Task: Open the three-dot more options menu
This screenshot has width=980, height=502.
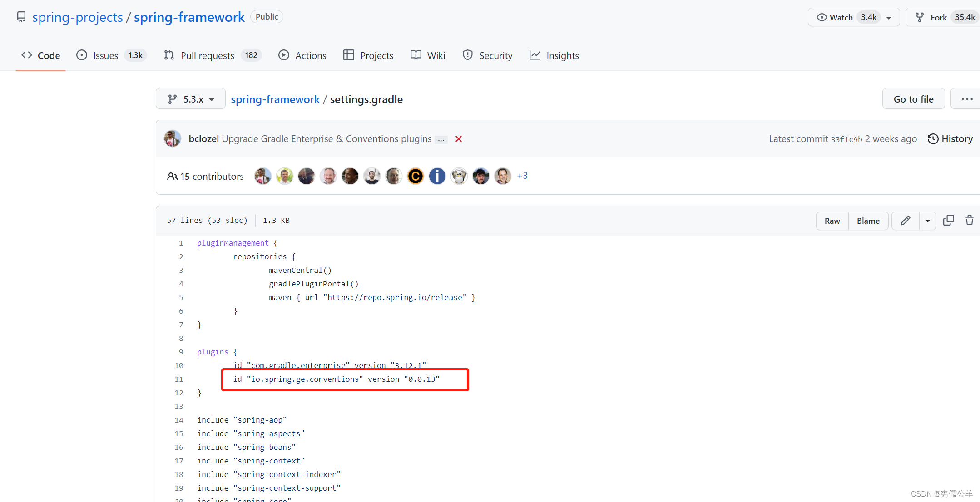Action: click(967, 99)
